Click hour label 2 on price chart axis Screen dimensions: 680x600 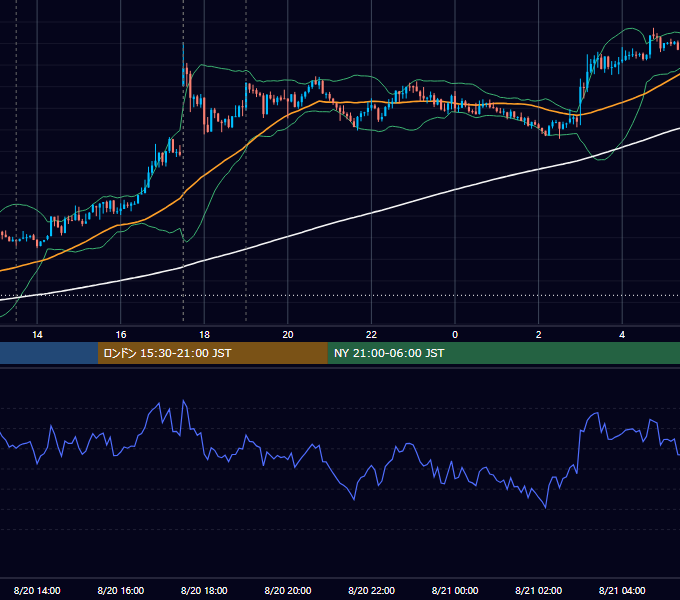tap(539, 335)
